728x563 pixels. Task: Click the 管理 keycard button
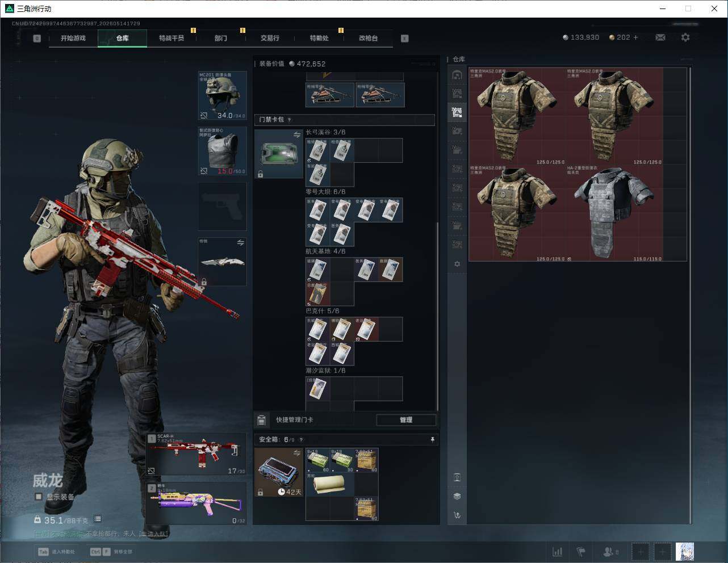tap(406, 420)
